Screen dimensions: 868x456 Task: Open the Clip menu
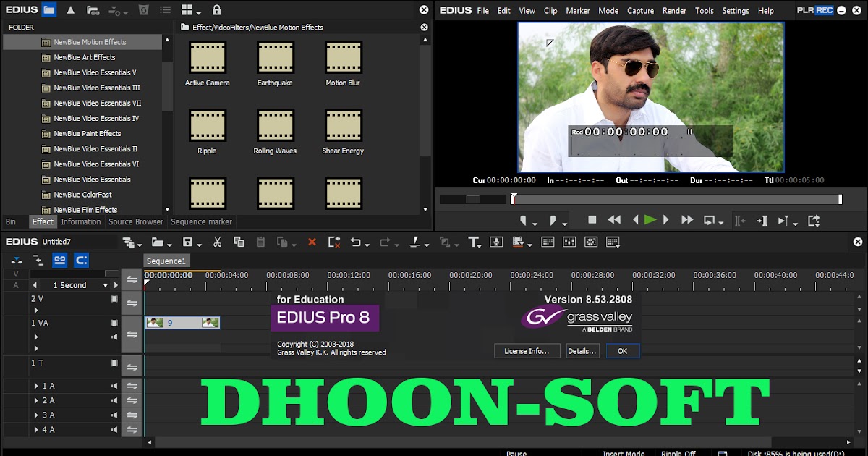click(550, 11)
